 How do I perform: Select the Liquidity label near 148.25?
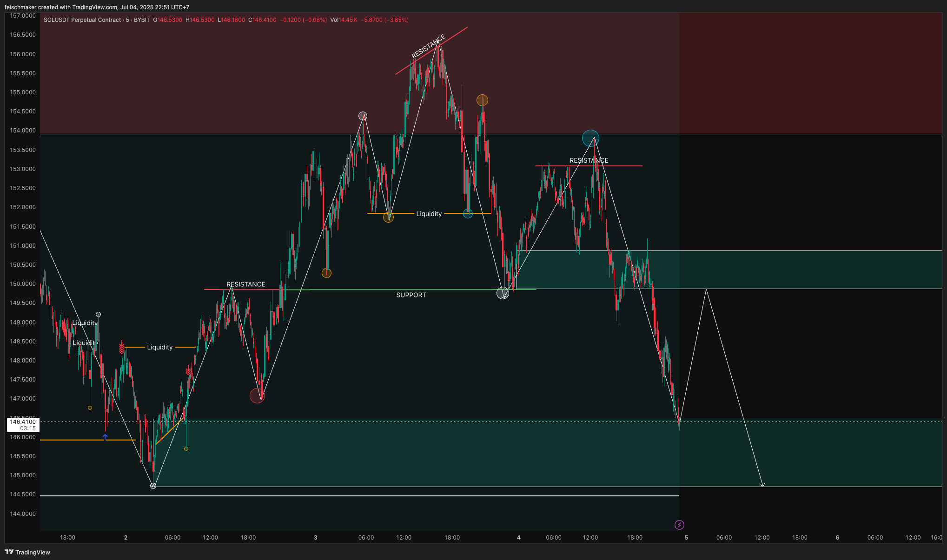point(159,347)
